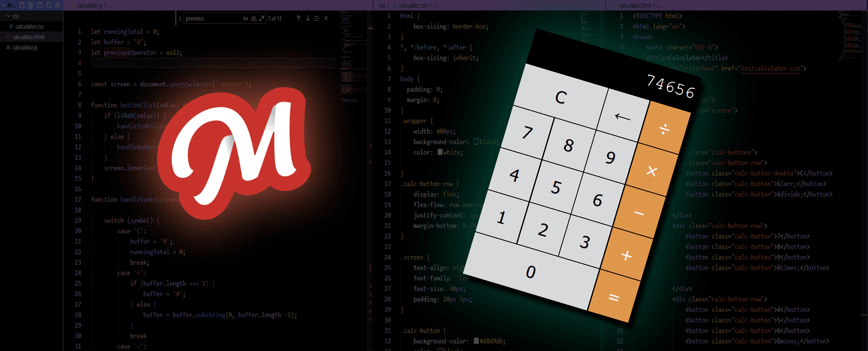The width and height of the screenshot is (868, 351).
Task: Click the css breadcrumb in middle editor
Action: (x=382, y=5)
